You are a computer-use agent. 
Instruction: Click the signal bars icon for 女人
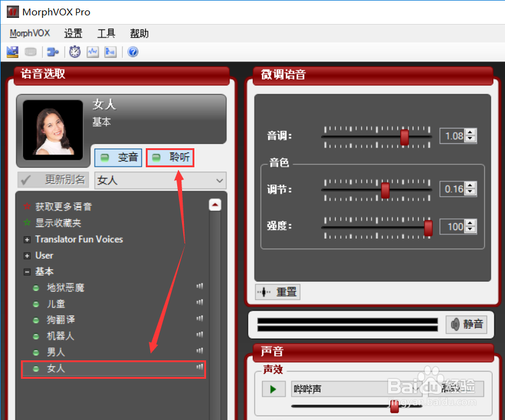click(200, 367)
